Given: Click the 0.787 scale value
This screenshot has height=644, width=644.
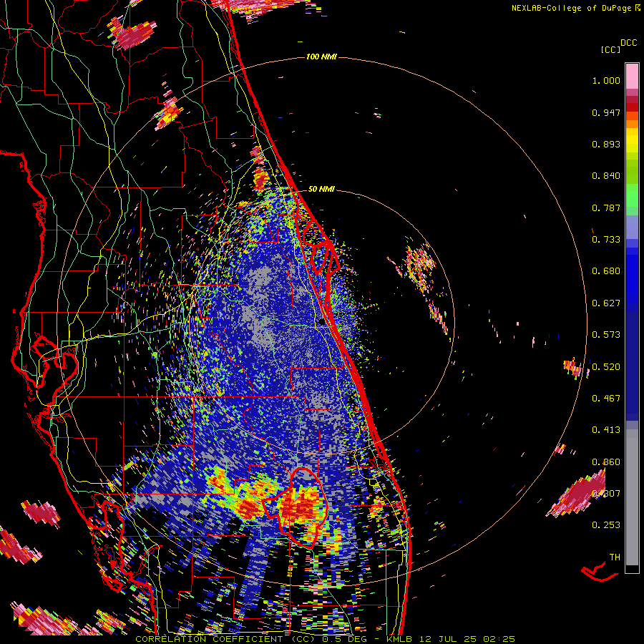Looking at the screenshot, I should (x=606, y=208).
